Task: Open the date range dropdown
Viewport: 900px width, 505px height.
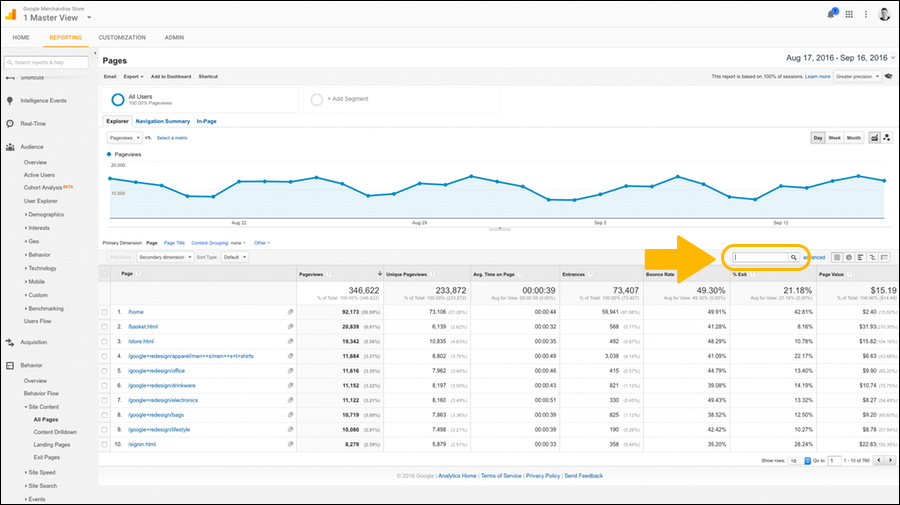Action: pyautogui.click(x=840, y=58)
